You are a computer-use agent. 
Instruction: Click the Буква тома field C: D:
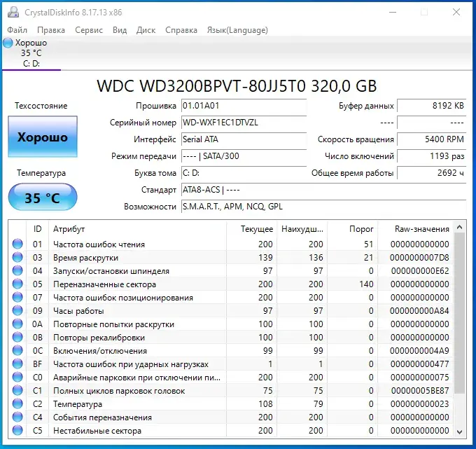(244, 173)
